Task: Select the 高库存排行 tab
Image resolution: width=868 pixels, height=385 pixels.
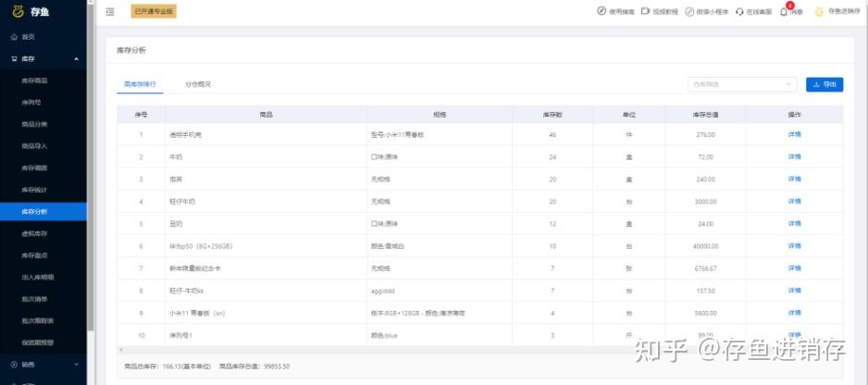Action: click(x=140, y=84)
